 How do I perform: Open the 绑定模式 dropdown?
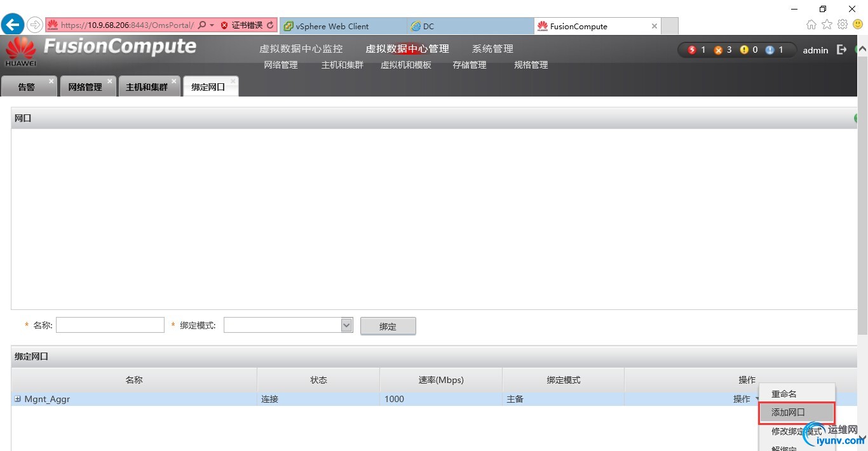tap(288, 325)
